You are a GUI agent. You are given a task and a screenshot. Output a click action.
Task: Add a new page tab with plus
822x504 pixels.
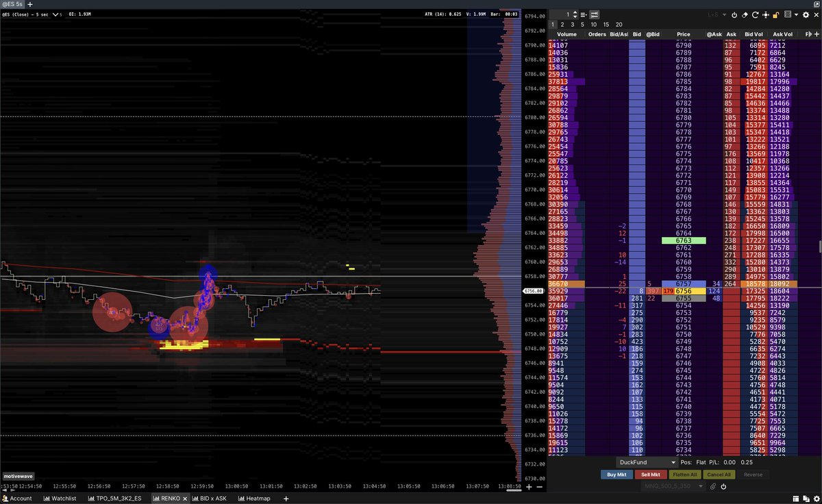285,498
